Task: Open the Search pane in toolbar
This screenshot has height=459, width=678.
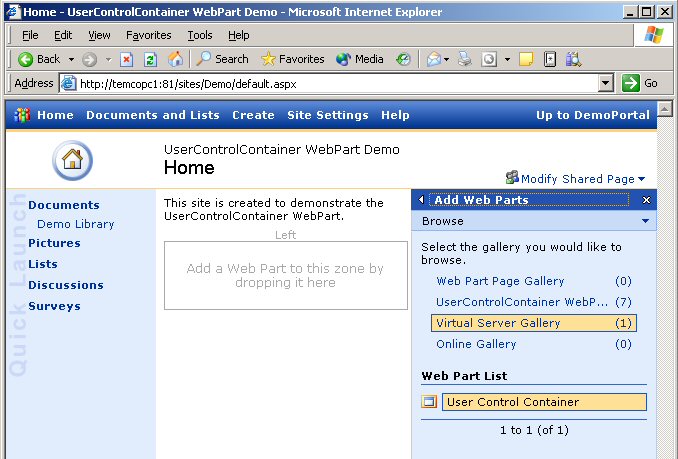Action: click(x=222, y=59)
